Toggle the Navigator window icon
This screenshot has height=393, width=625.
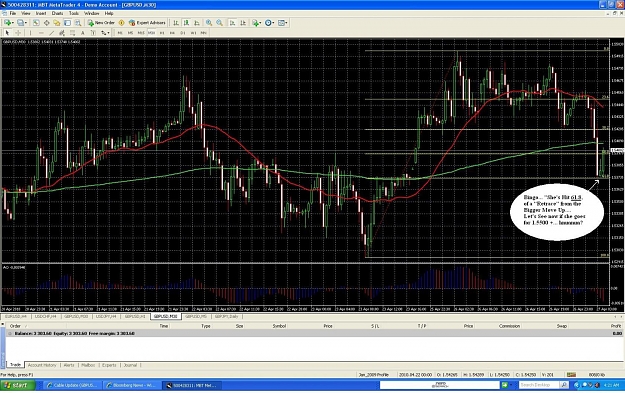(57, 23)
